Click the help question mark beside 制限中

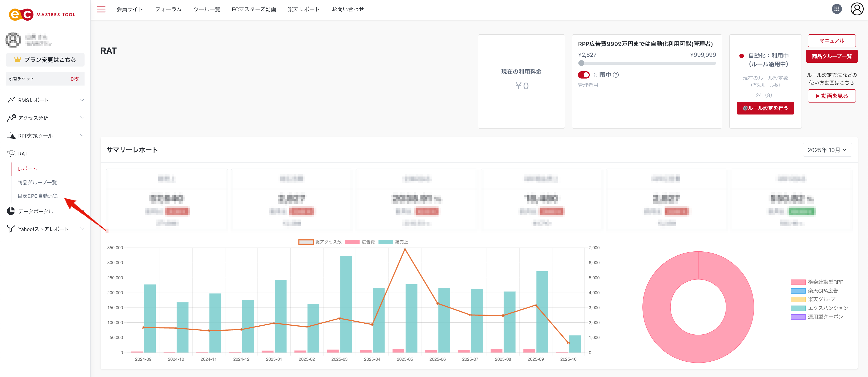tap(616, 75)
